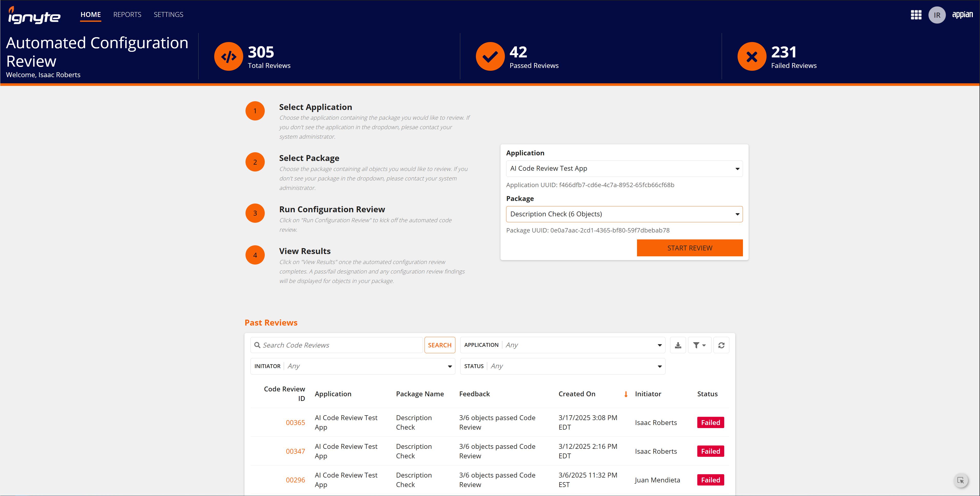980x496 pixels.
Task: Click the Search Code Reviews field
Action: pyautogui.click(x=337, y=345)
